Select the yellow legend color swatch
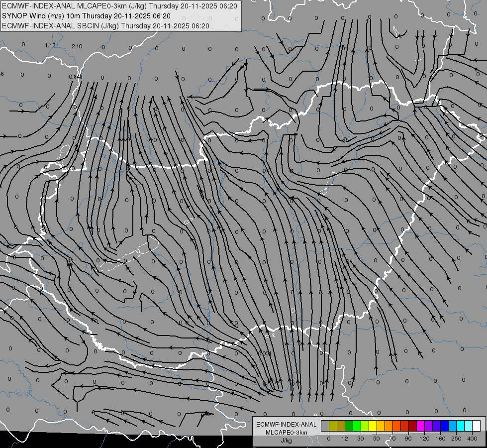 [373, 426]
